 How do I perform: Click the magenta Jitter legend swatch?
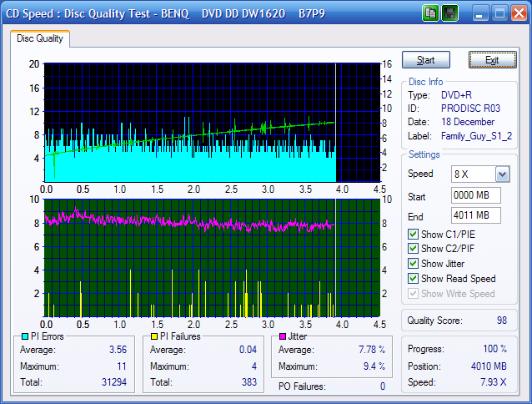pos(284,336)
